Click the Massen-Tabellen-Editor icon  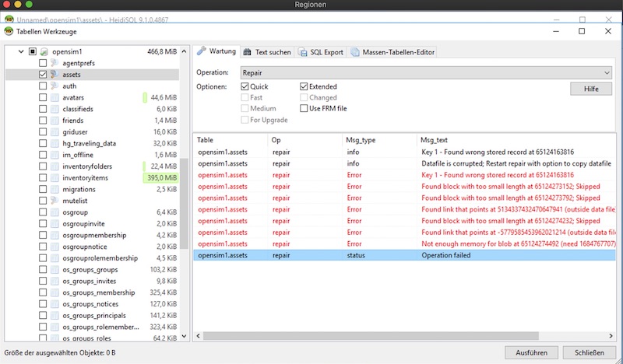(355, 52)
